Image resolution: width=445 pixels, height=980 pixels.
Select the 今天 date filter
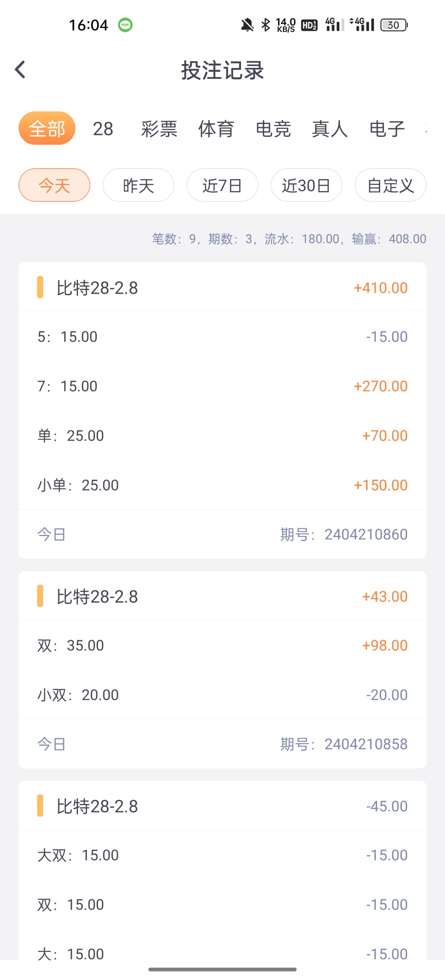(54, 185)
